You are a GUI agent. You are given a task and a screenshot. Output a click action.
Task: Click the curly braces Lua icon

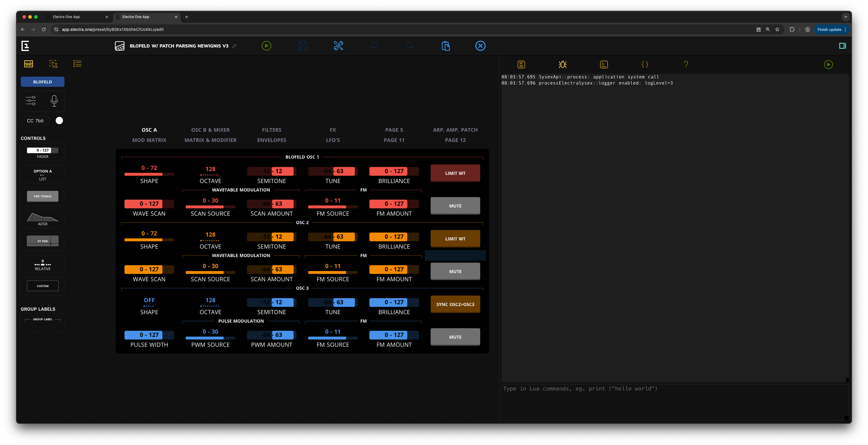pyautogui.click(x=645, y=64)
